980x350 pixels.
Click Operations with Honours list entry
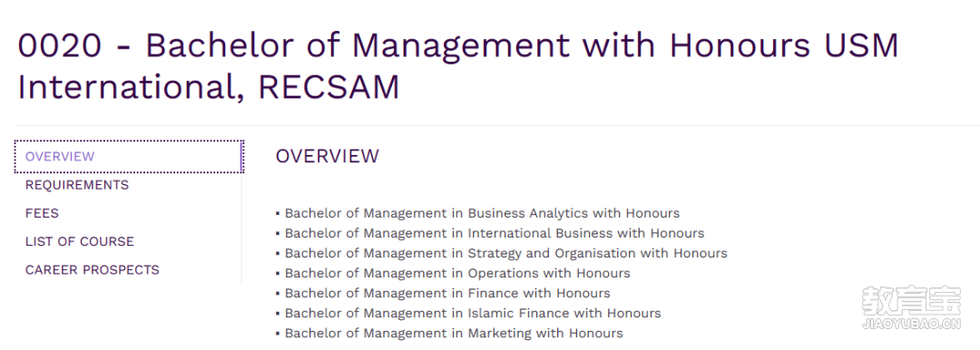457,273
